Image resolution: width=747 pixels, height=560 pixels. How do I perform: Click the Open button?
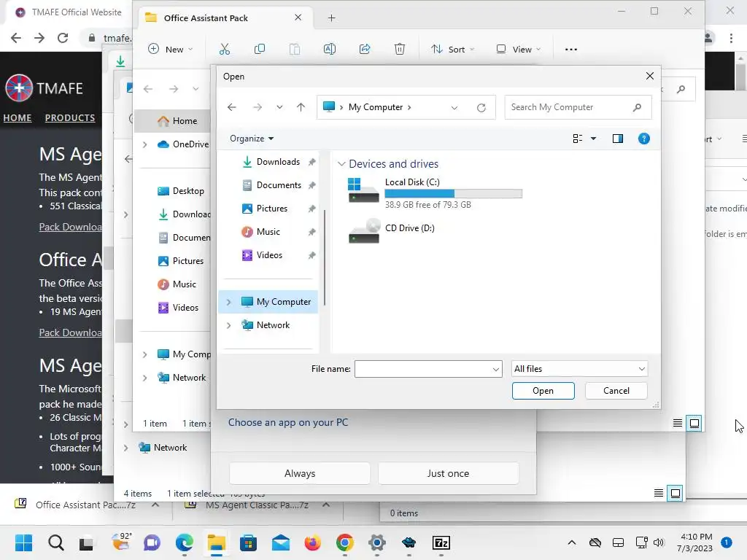[x=543, y=391]
